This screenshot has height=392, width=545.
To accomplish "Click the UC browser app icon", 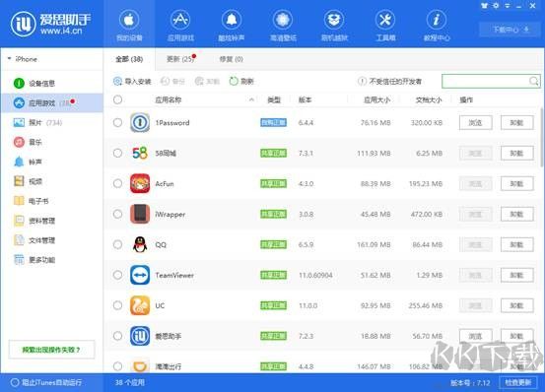I will click(140, 305).
